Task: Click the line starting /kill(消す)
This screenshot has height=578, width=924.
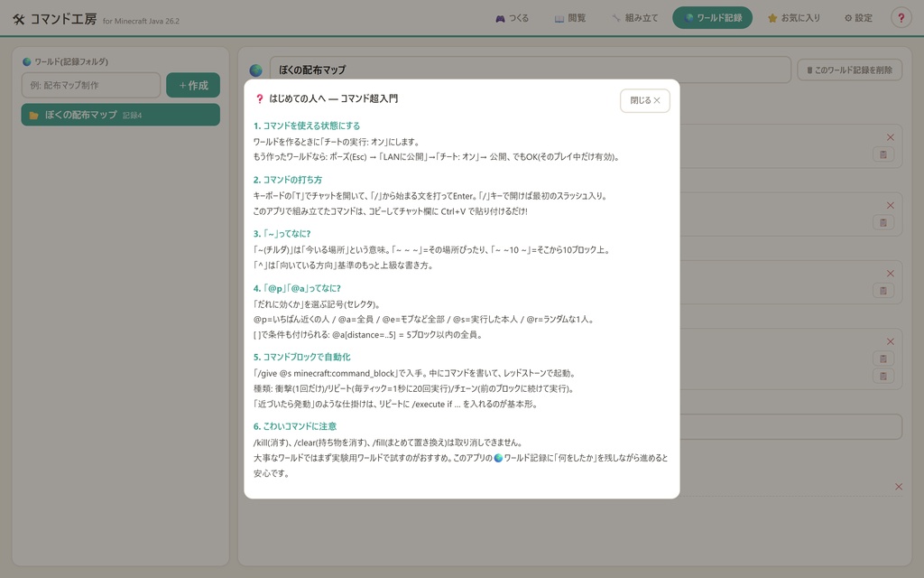Action: (388, 442)
